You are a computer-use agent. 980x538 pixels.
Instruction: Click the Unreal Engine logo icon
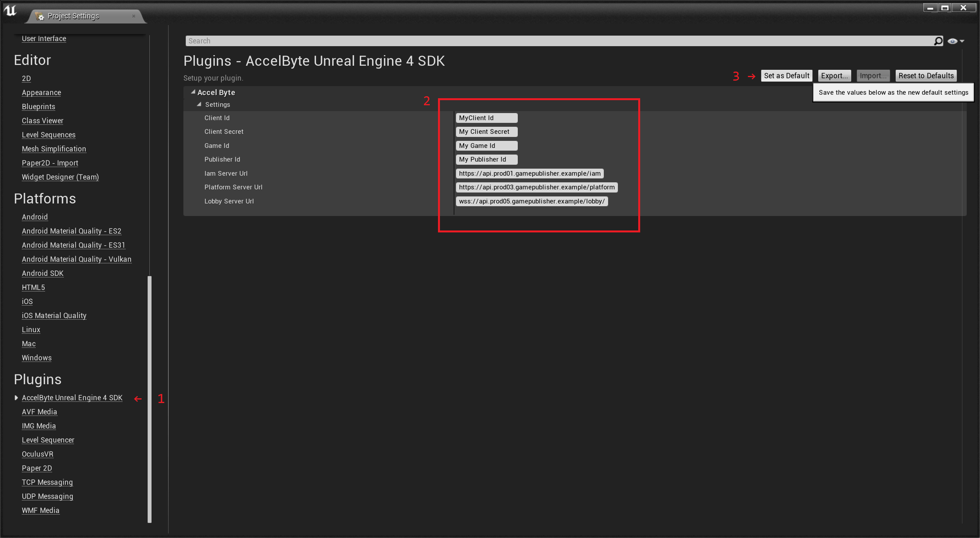coord(11,11)
